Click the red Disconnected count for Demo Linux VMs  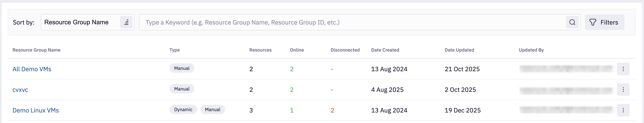click(x=332, y=111)
